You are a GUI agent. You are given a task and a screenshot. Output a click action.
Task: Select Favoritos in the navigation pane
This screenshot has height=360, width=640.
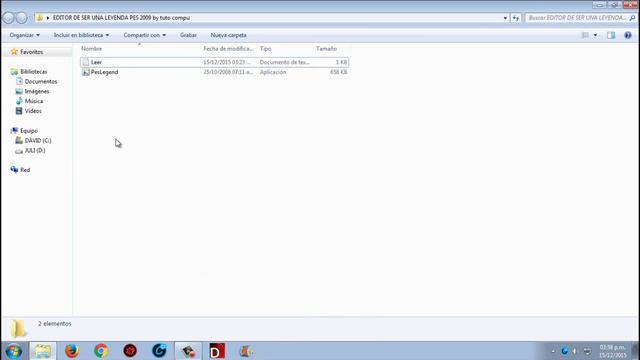coord(31,52)
